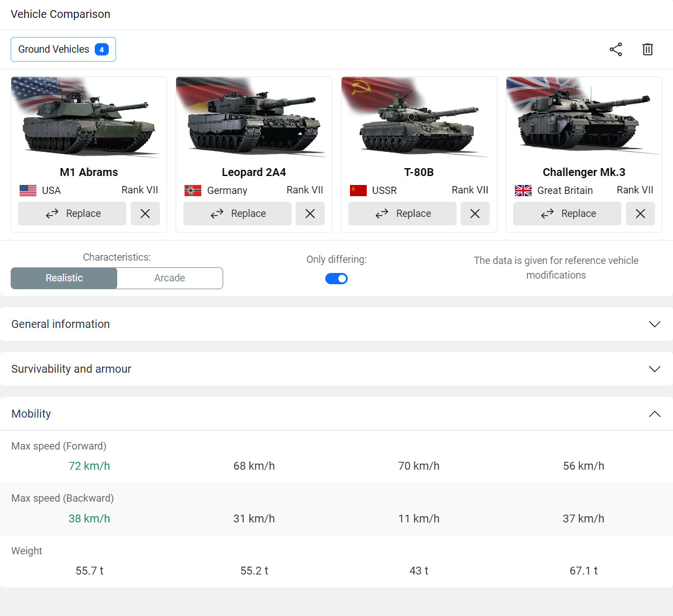Remove Leopard 2A4 with its X button
The width and height of the screenshot is (673, 616).
tap(310, 214)
